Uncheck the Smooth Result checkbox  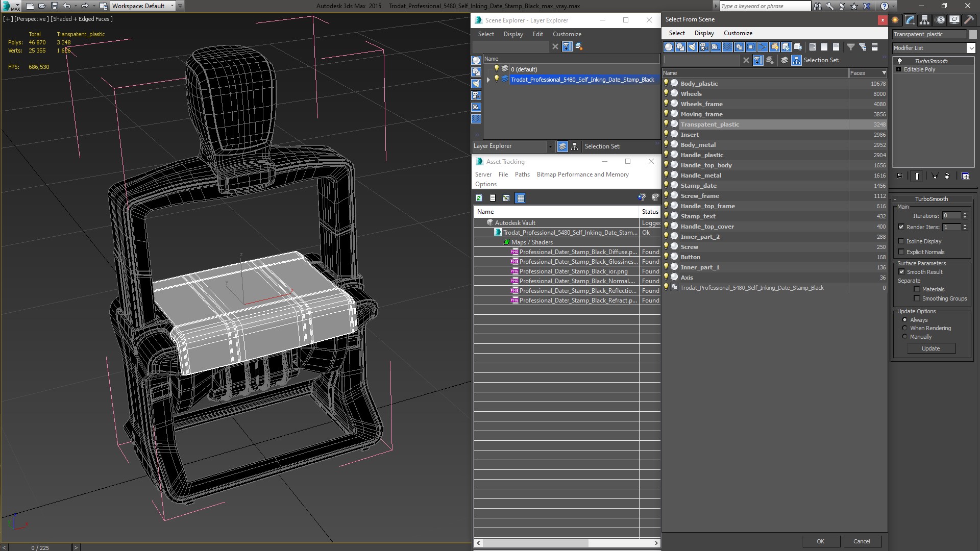[901, 272]
